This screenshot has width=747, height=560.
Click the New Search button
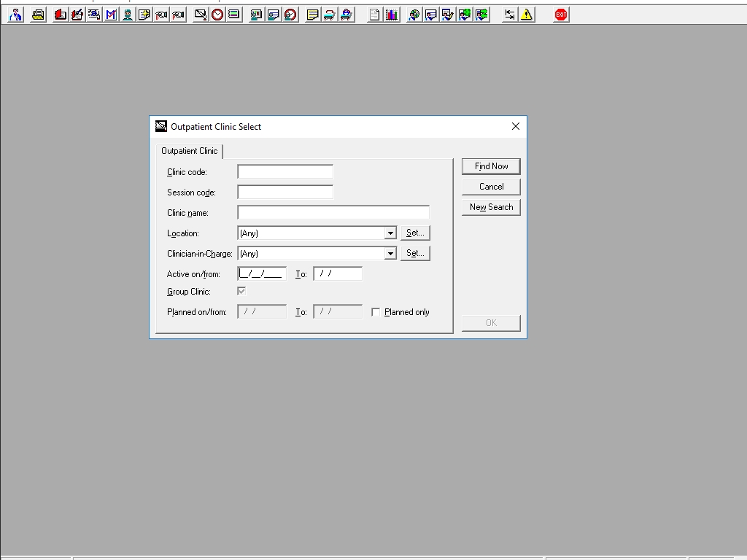click(x=491, y=207)
